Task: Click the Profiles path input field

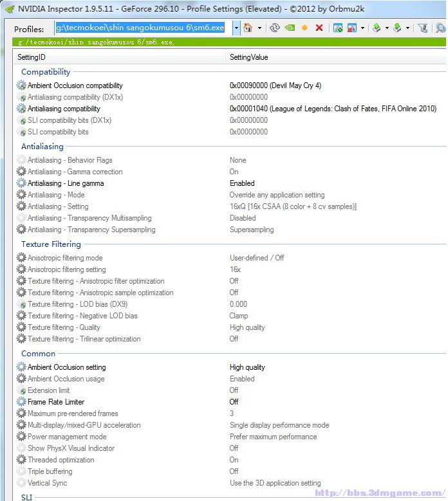Action: [144, 28]
